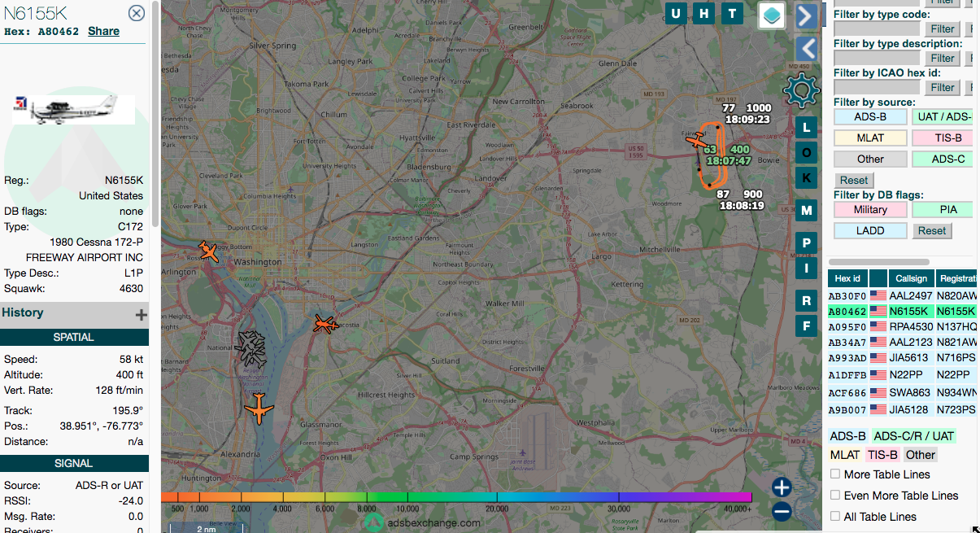
Task: Filter sources by the ADS-B button
Action: click(x=870, y=116)
